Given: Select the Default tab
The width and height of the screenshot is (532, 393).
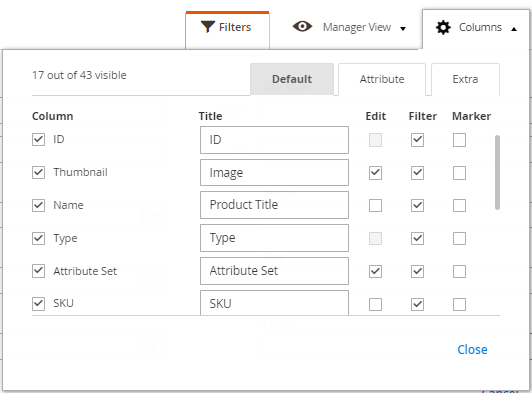Looking at the screenshot, I should click(x=292, y=79).
